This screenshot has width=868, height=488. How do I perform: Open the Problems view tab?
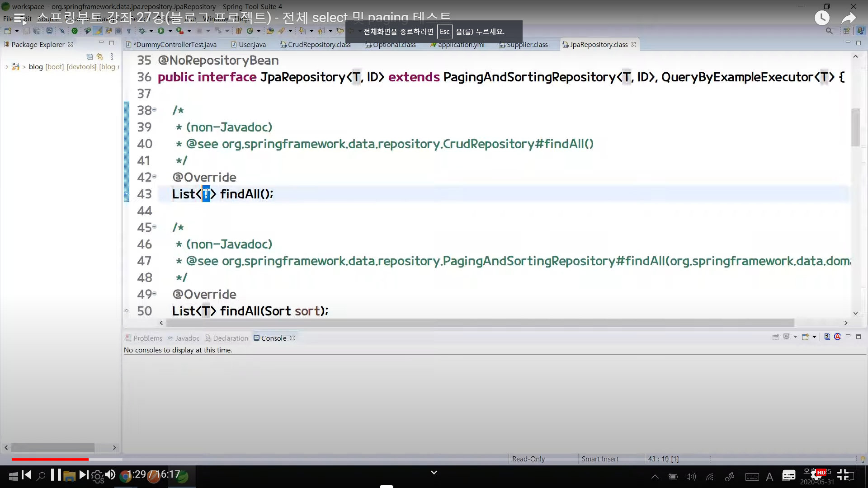(147, 338)
